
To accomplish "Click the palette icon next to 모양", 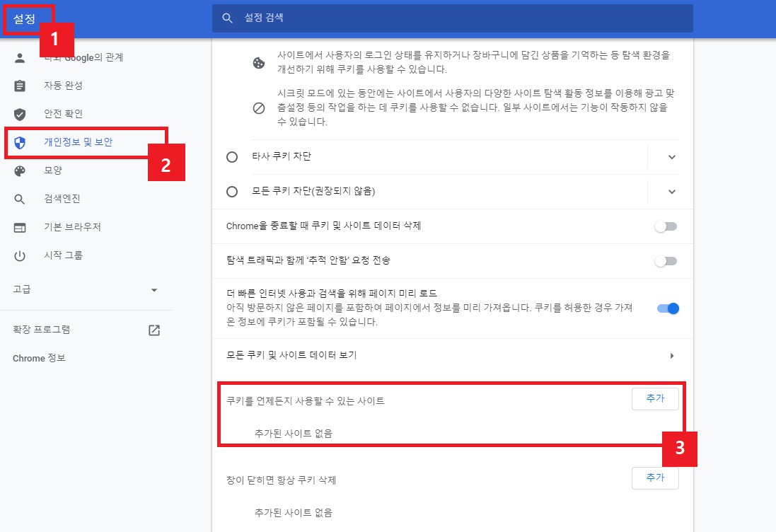I will pyautogui.click(x=20, y=171).
